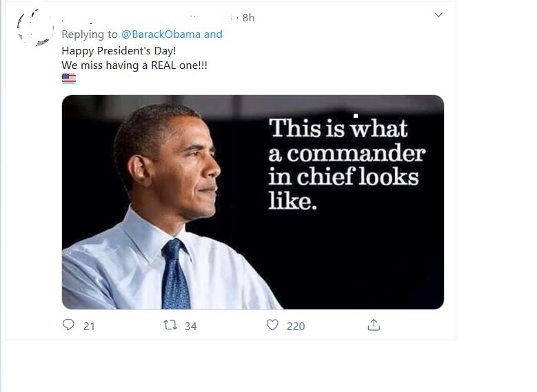Open the 8h timestamp link
The width and height of the screenshot is (537, 392).
click(x=248, y=17)
